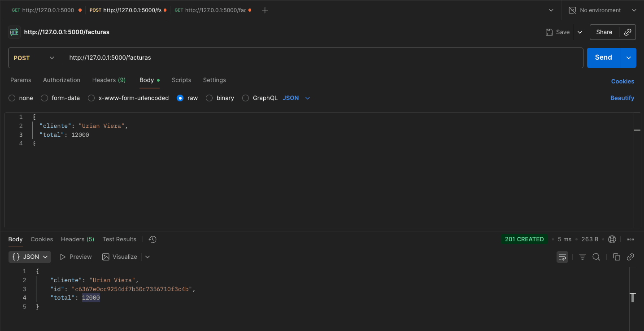Open response format JSON dropdown
This screenshot has height=331, width=644.
click(30, 257)
